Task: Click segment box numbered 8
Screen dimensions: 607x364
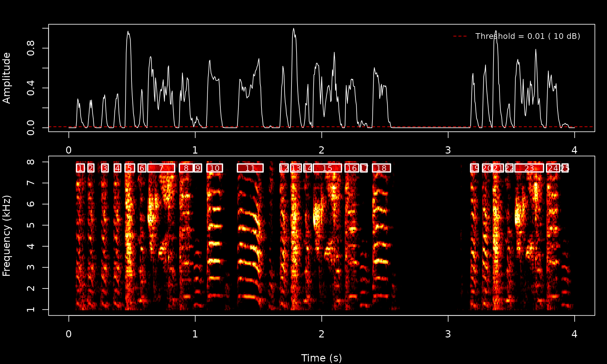Action: pos(186,168)
